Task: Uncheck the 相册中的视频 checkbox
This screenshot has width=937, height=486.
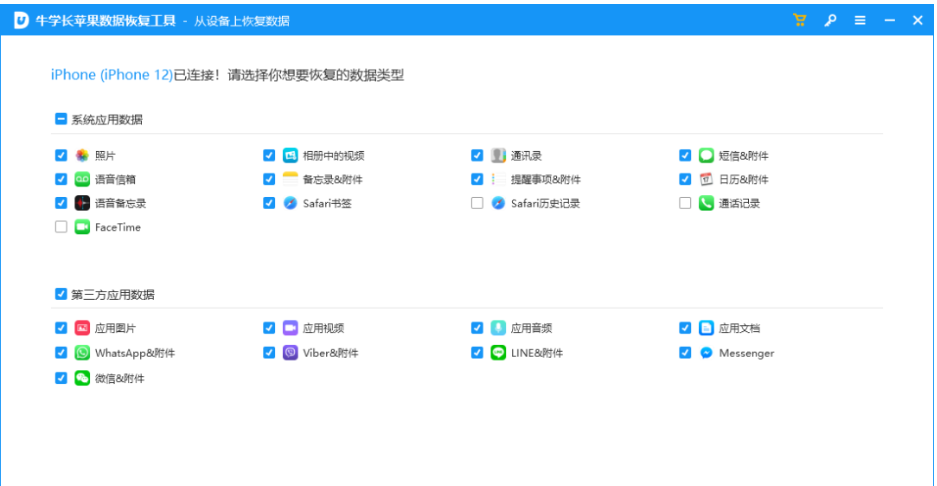Action: 269,155
